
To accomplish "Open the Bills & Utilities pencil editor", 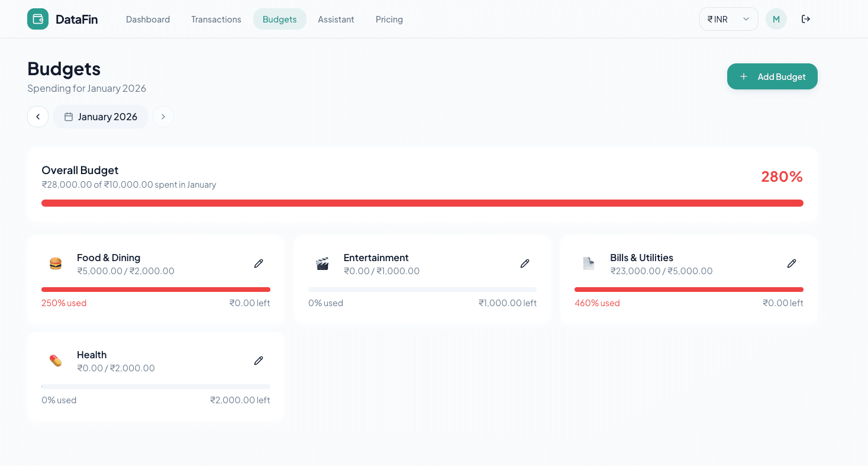I will point(792,263).
